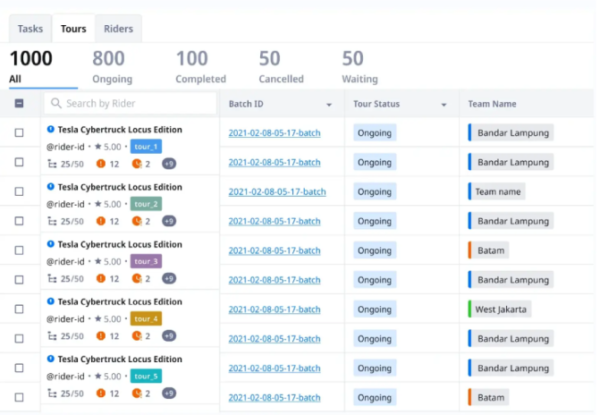
Task: Click the orange clock icon in the tour_2 row
Action: [x=136, y=221]
